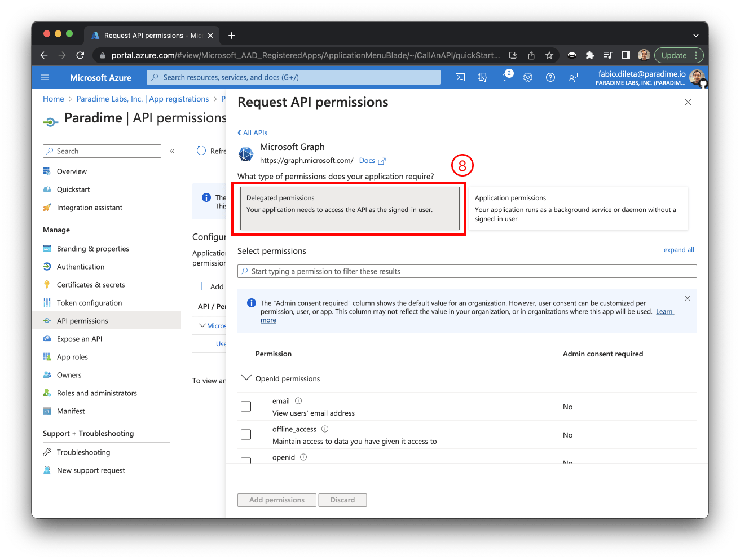
Task: Go to Branding & properties
Action: [93, 249]
